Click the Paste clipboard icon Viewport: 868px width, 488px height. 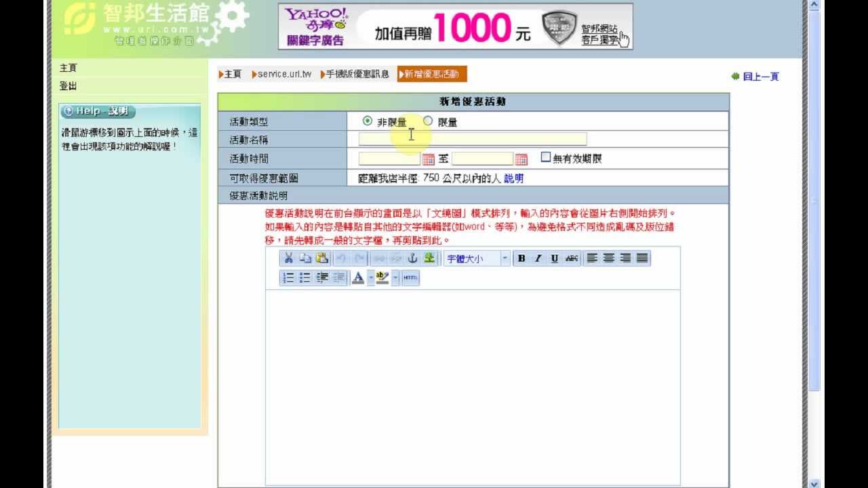(x=322, y=258)
